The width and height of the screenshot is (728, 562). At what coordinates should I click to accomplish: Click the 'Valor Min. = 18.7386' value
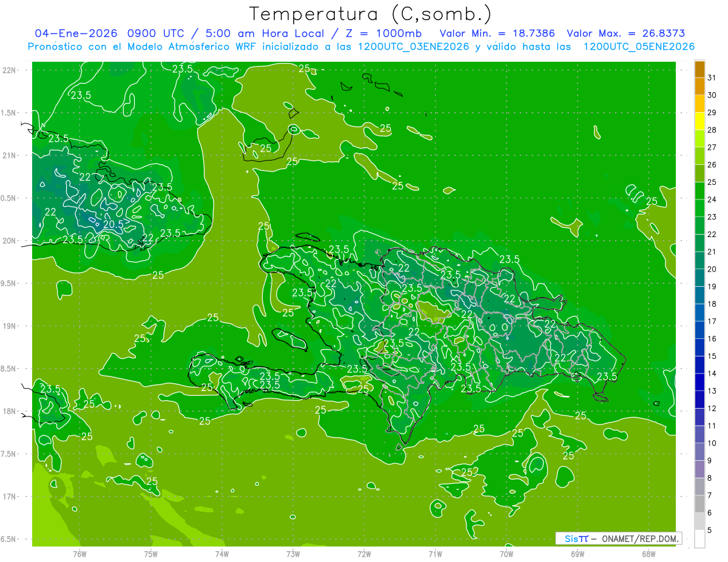pos(497,33)
